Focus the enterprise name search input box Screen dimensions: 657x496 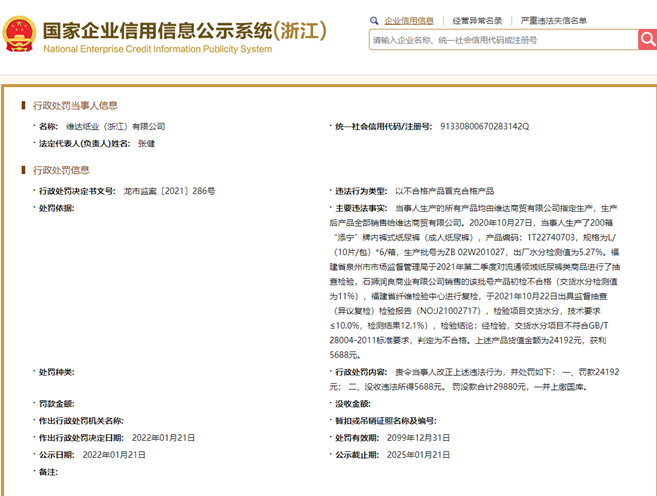coord(502,40)
